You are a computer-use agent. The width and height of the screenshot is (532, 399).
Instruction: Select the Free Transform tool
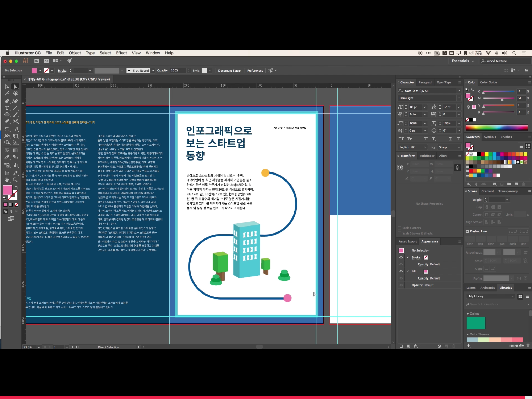click(x=15, y=136)
